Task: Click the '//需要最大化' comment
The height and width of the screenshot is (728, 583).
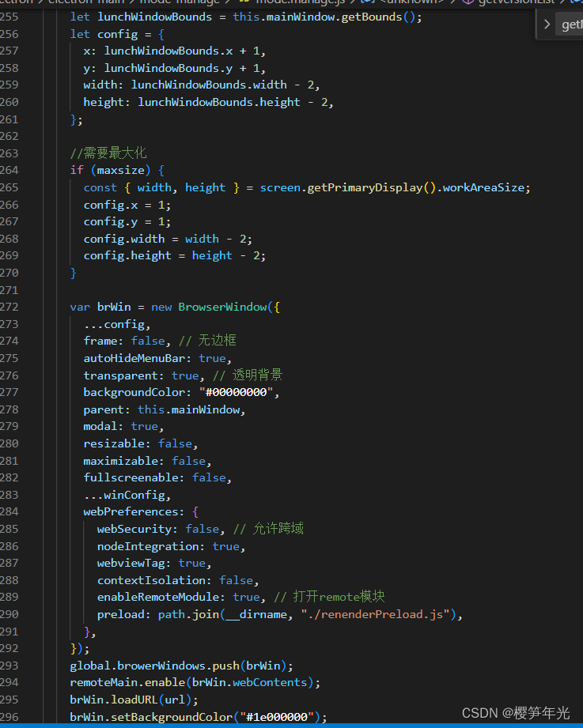Action: click(x=108, y=153)
